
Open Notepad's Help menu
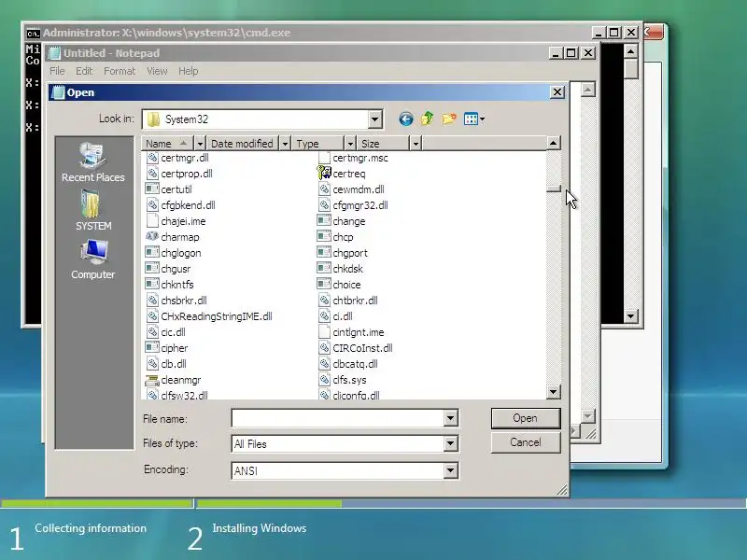(x=189, y=71)
